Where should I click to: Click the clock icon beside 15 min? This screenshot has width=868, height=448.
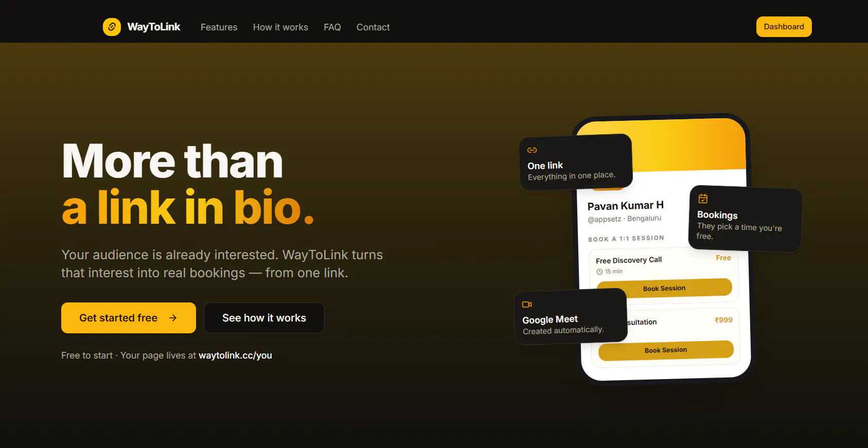599,272
